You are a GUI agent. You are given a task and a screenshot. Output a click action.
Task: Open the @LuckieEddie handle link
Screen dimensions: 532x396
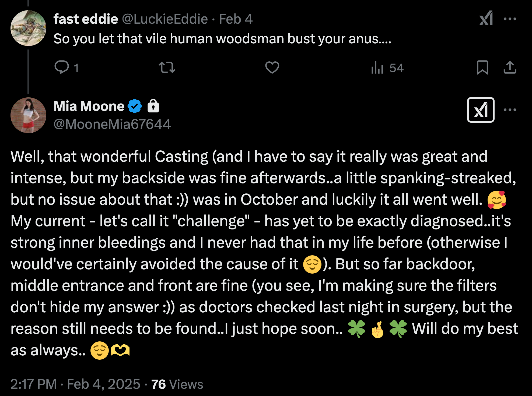click(x=165, y=19)
